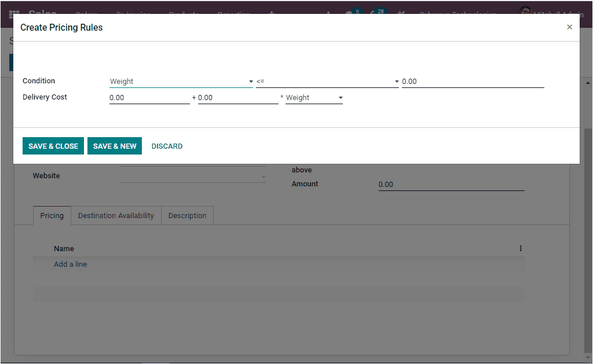Click the SAVE & CLOSE button

tap(53, 146)
